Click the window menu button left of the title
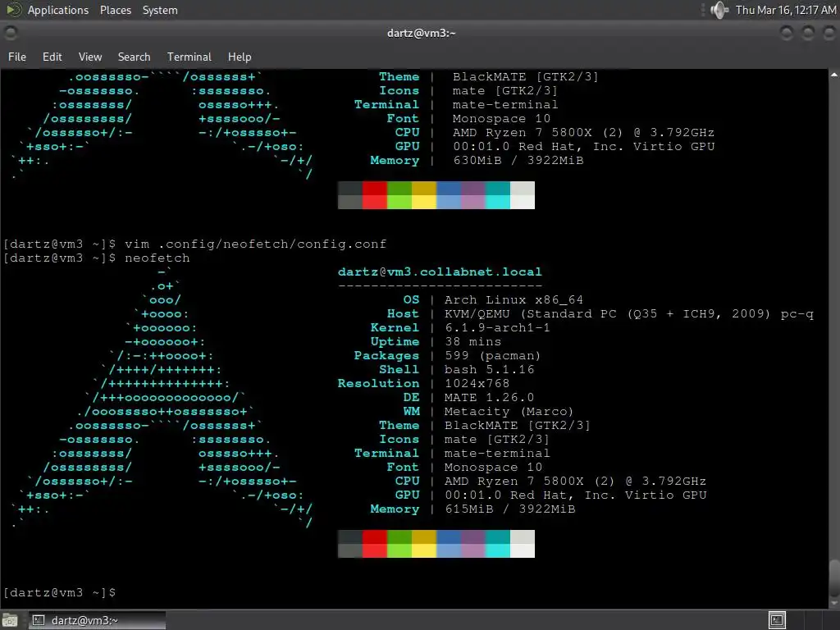840x630 pixels. 10,33
